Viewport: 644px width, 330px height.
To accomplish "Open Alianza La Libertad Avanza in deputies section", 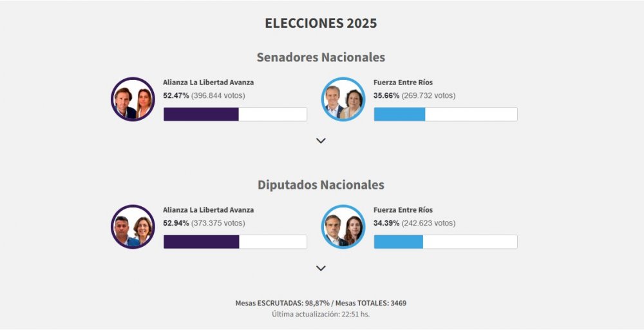I will tap(209, 210).
